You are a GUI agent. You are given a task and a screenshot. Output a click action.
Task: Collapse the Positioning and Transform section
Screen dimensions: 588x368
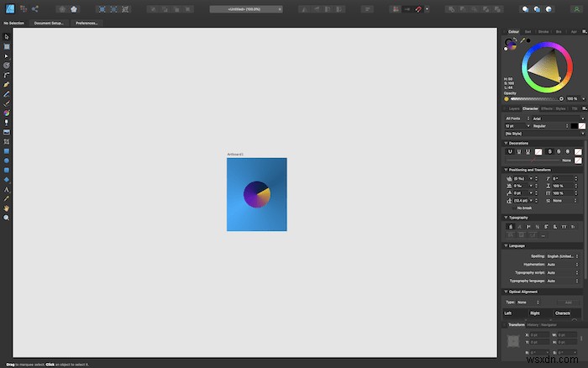(506, 170)
